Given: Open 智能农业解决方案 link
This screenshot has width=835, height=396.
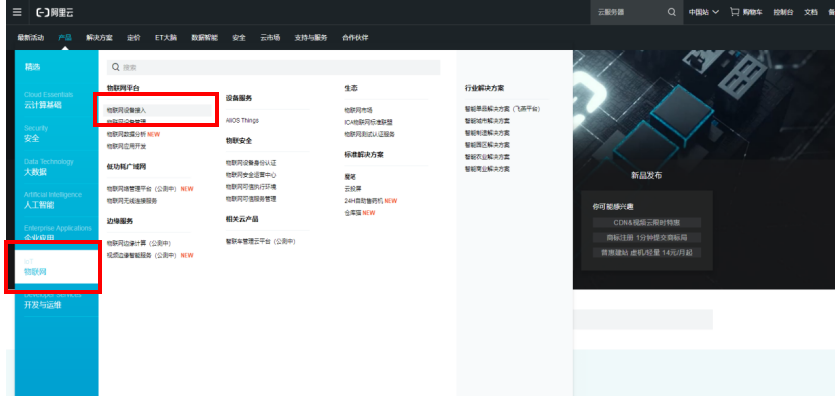Looking at the screenshot, I should coord(487,157).
